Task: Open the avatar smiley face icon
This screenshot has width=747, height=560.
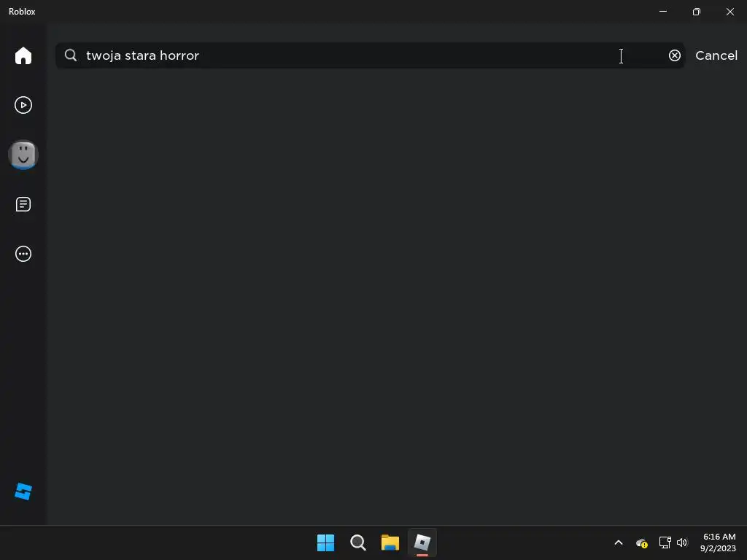Action: [23, 155]
